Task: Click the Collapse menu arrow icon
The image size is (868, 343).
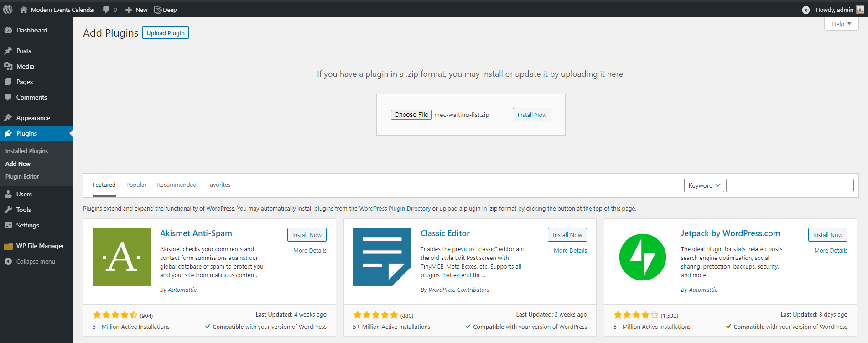Action: click(x=8, y=261)
